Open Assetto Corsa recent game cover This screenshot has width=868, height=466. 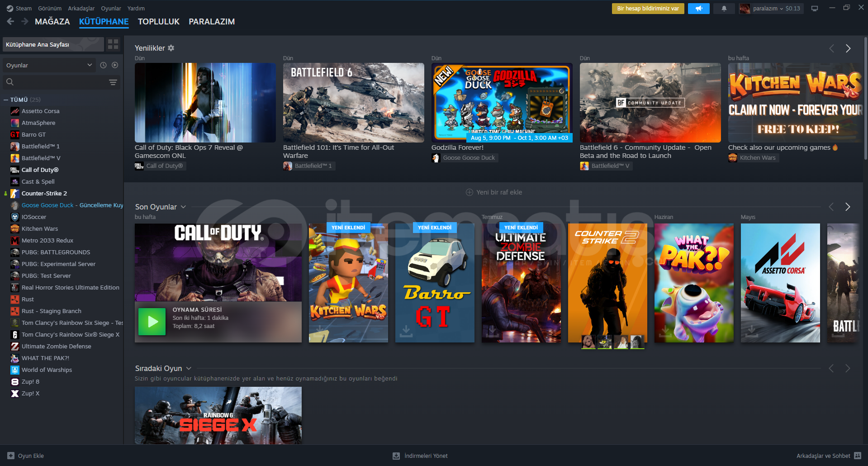(x=780, y=283)
